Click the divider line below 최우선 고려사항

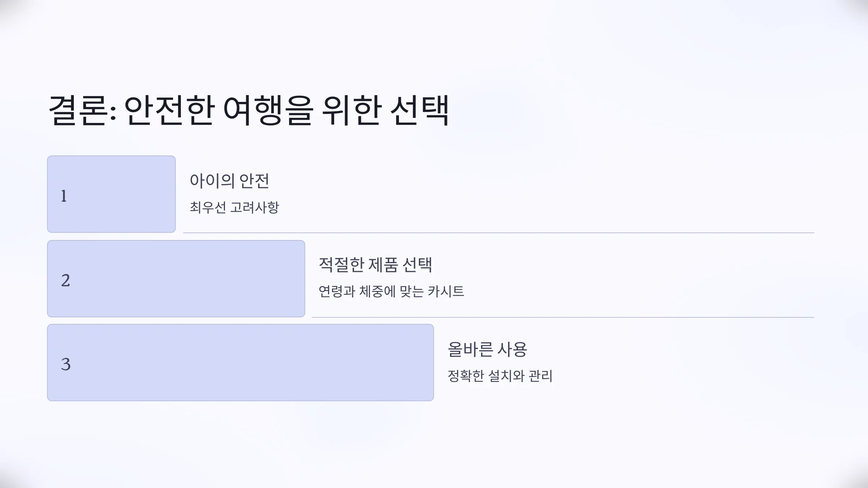tap(499, 233)
